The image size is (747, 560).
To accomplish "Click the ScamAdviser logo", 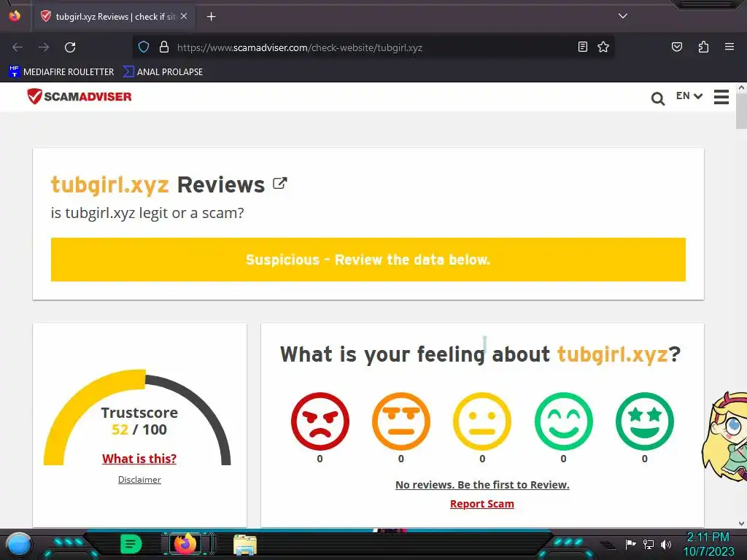I will [x=79, y=96].
